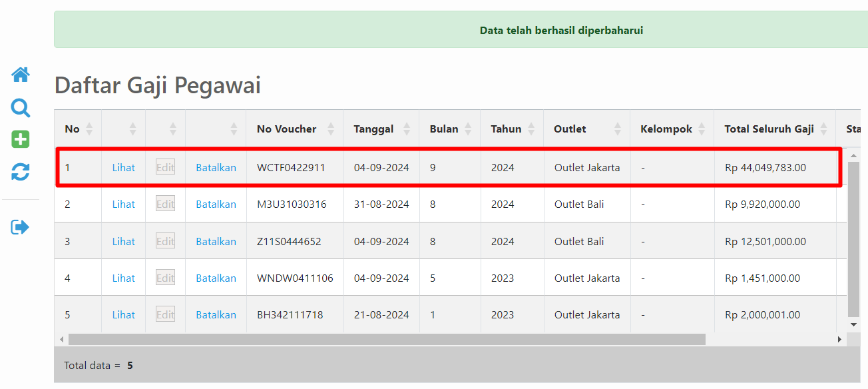The image size is (868, 389).
Task: Click amount Rp 9,920,000.00
Action: [763, 204]
